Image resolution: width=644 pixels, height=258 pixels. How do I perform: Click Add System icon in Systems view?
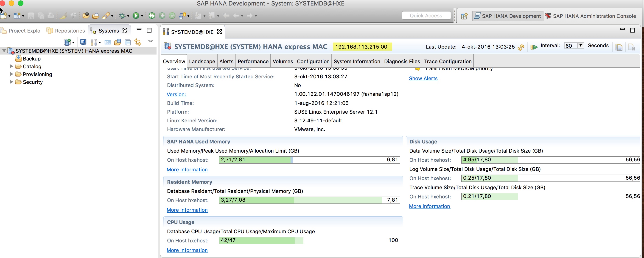[x=67, y=42]
